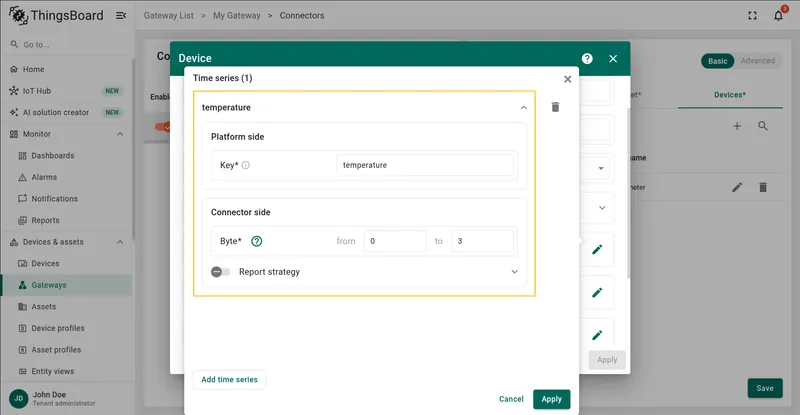Select Gateways in sidebar
This screenshot has height=415, width=800.
tap(66, 285)
